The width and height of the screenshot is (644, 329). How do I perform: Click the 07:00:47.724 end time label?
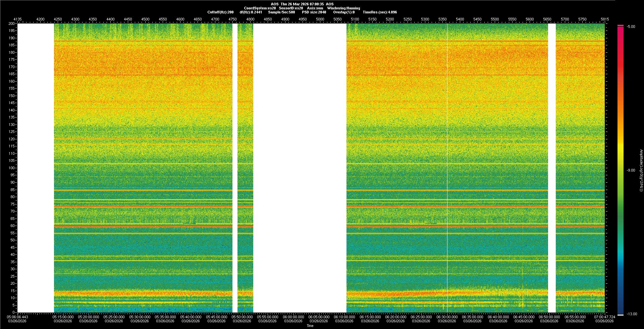coord(604,317)
